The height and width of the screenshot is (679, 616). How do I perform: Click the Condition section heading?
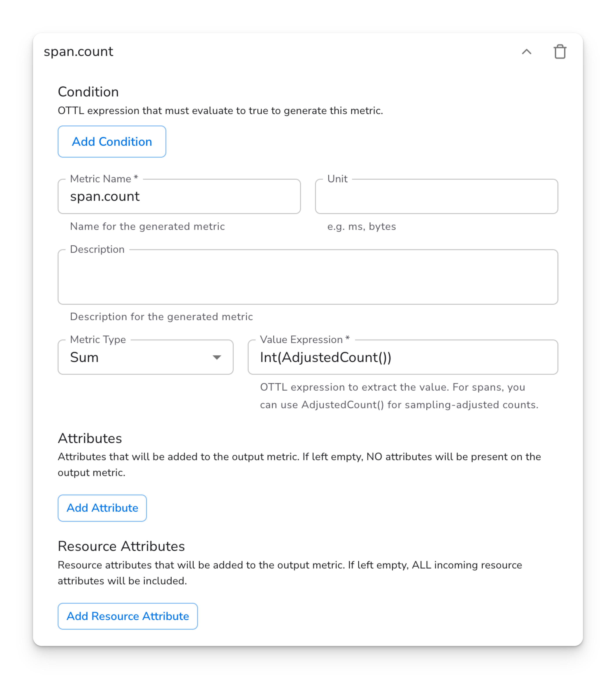point(88,92)
